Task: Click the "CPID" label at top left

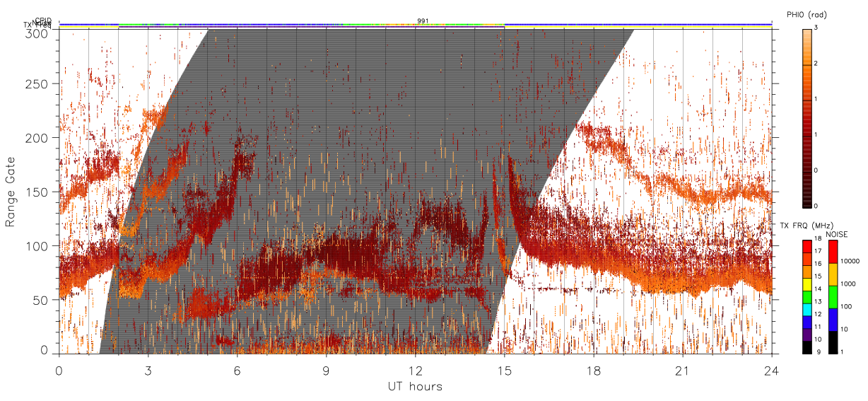Action: [x=43, y=21]
